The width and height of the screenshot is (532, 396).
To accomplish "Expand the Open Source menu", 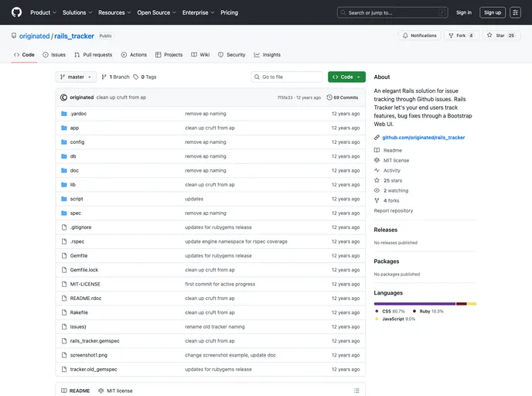I will [156, 12].
